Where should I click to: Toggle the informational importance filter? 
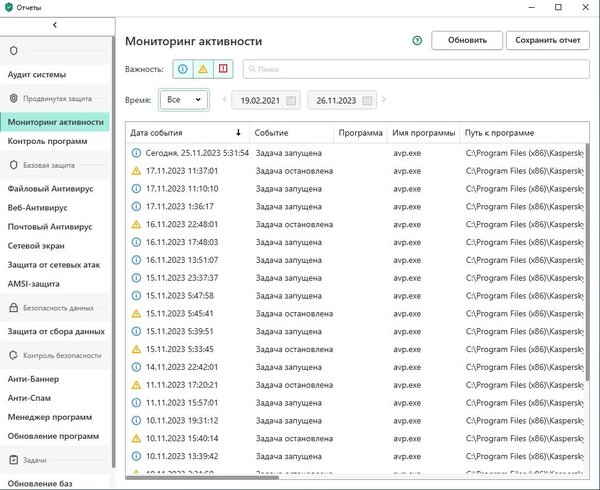pyautogui.click(x=182, y=70)
